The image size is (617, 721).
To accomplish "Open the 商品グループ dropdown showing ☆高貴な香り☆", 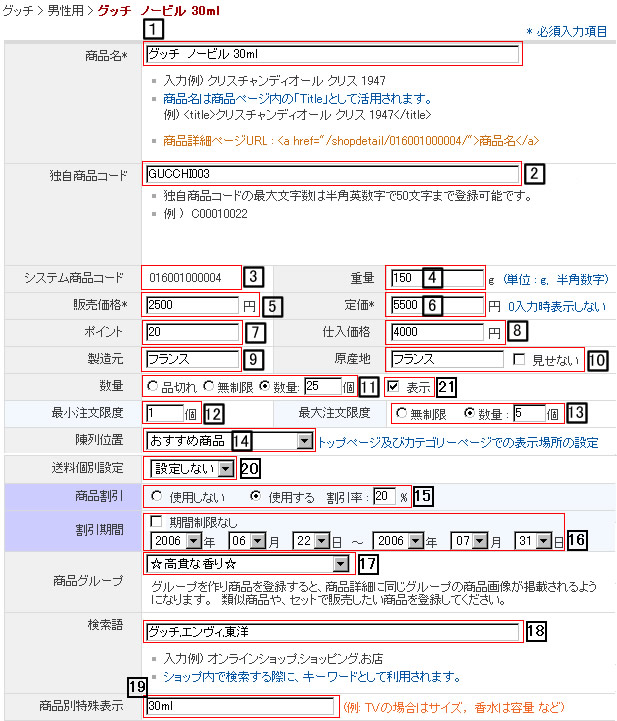I will pos(248,564).
